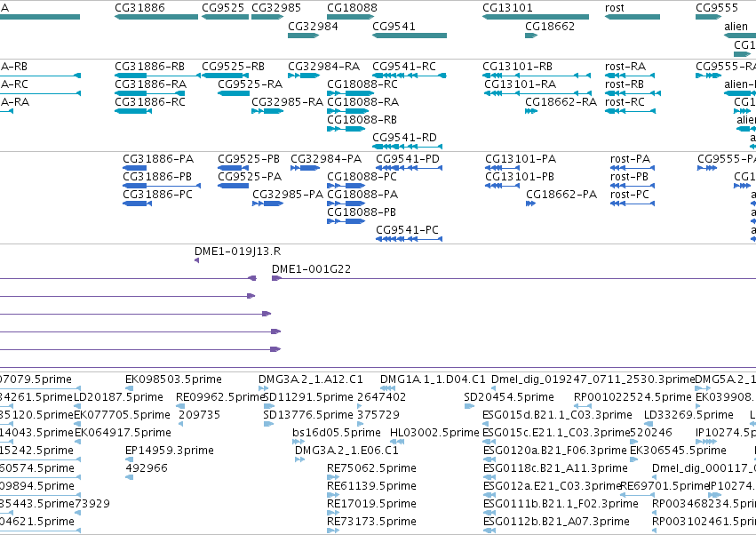Pick the CG18662-PA protein label
Viewport: 756px width, 535px height.
coord(561,195)
